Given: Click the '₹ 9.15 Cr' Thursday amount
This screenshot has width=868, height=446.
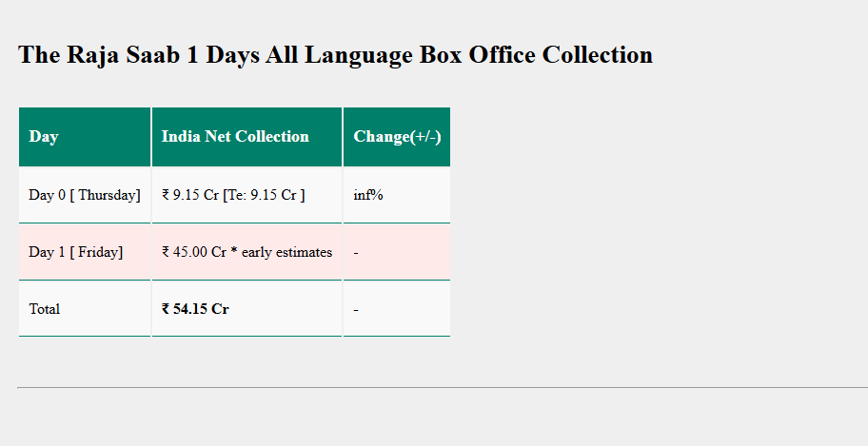Looking at the screenshot, I should (190, 195).
